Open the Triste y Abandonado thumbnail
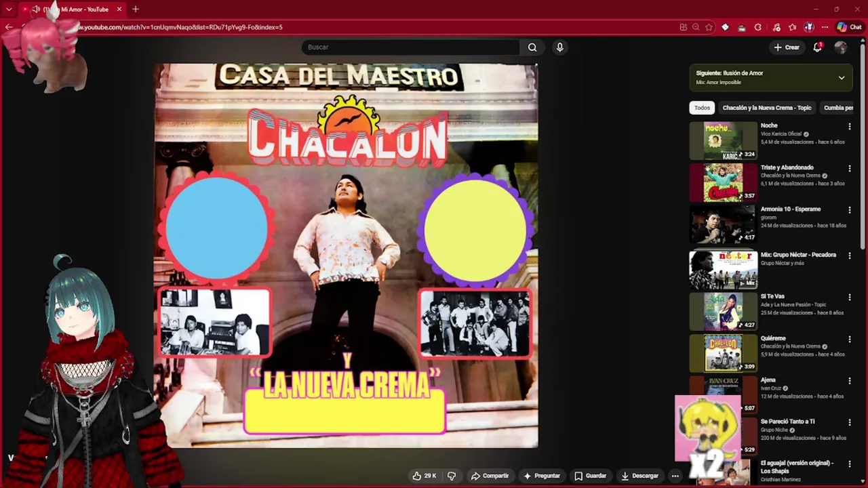 [723, 182]
